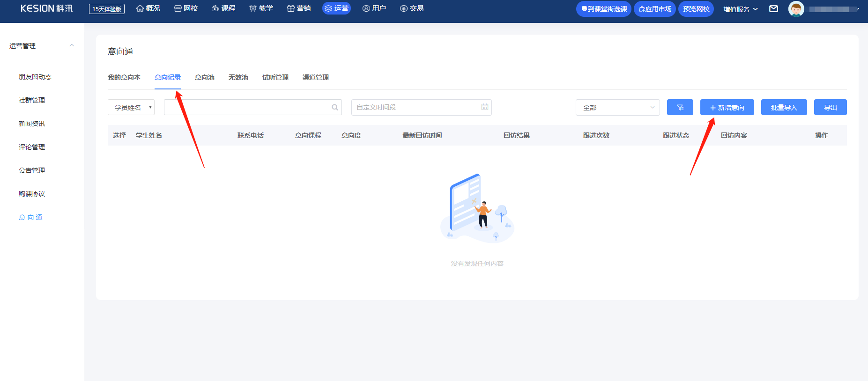Viewport: 868px width, 381px height.
Task: Open 营销 marketing in top navigation
Action: pos(299,8)
